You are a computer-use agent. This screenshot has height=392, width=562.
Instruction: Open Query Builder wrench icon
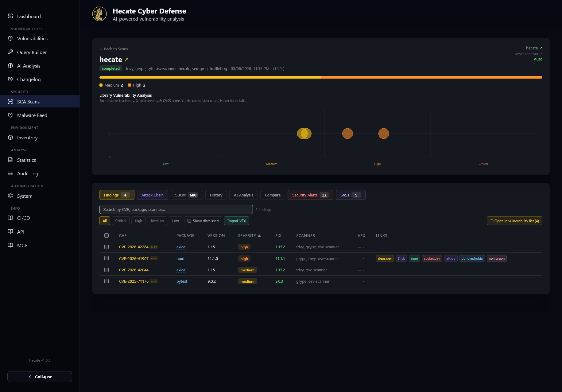[10, 52]
